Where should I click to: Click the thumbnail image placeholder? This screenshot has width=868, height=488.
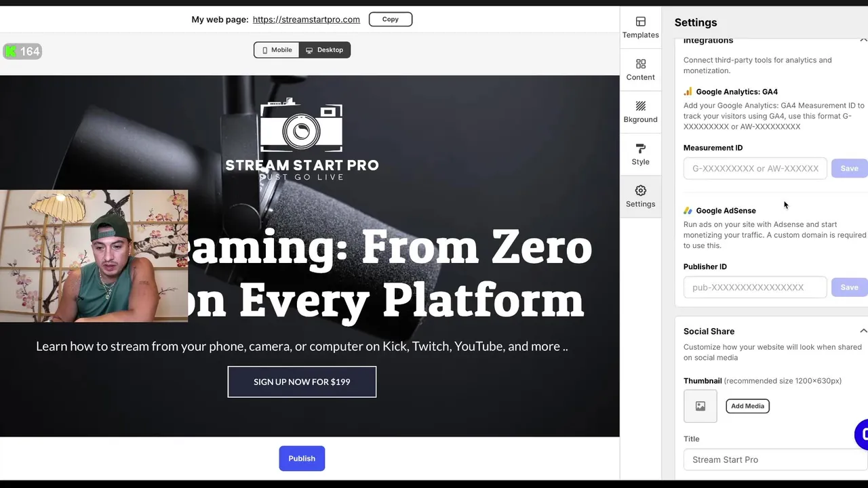coord(701,406)
